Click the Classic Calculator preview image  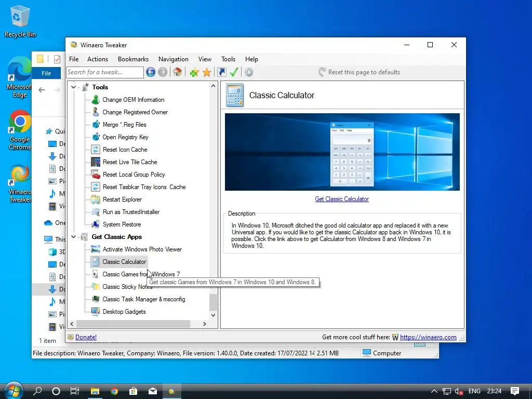[x=342, y=152]
